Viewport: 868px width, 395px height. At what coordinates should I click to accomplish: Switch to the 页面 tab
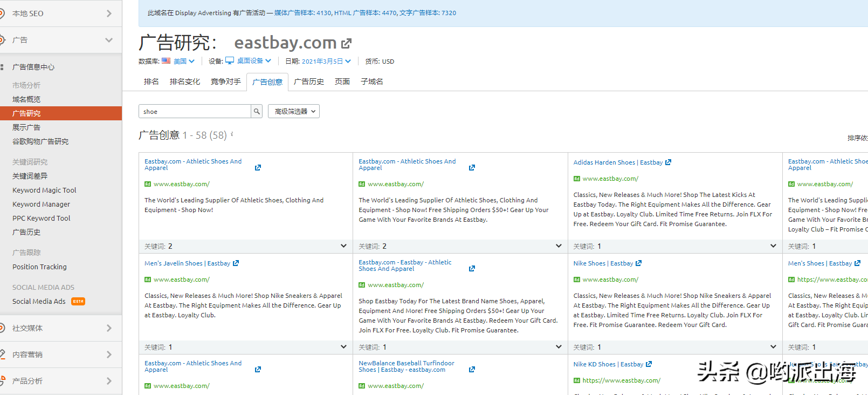[342, 81]
